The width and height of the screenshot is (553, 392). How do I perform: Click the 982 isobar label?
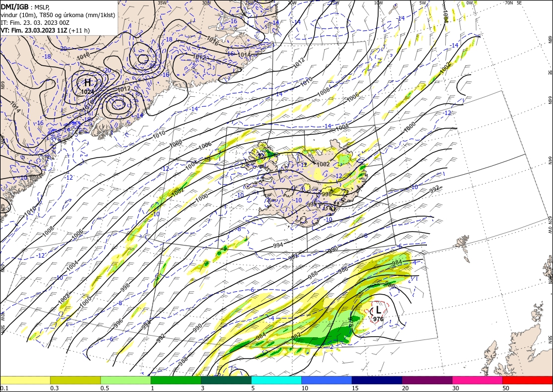click(296, 337)
